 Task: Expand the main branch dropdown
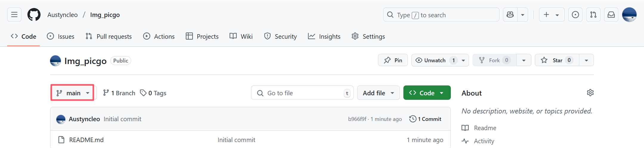tap(73, 93)
